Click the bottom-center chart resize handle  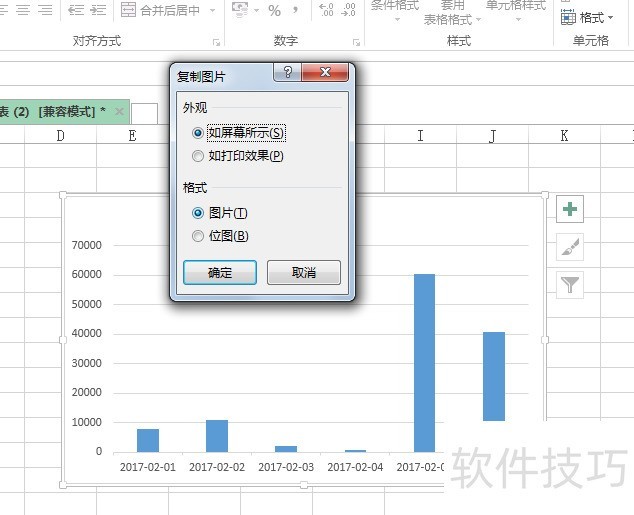click(304, 485)
